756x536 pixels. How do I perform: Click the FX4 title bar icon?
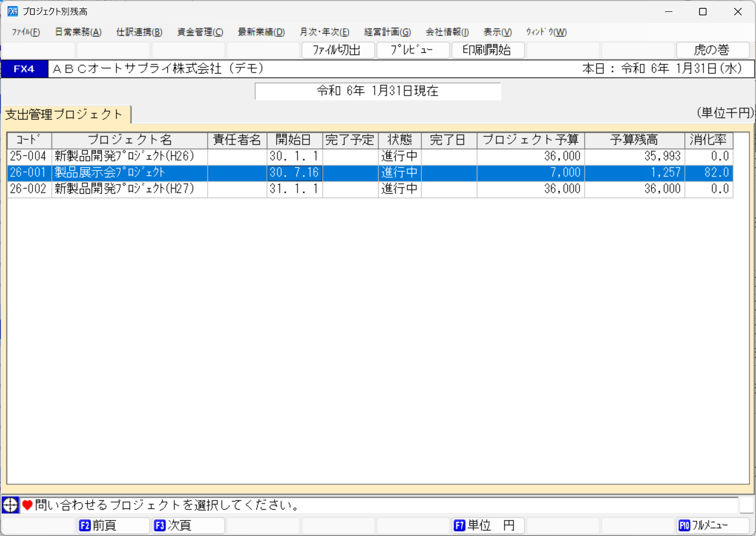pyautogui.click(x=12, y=11)
